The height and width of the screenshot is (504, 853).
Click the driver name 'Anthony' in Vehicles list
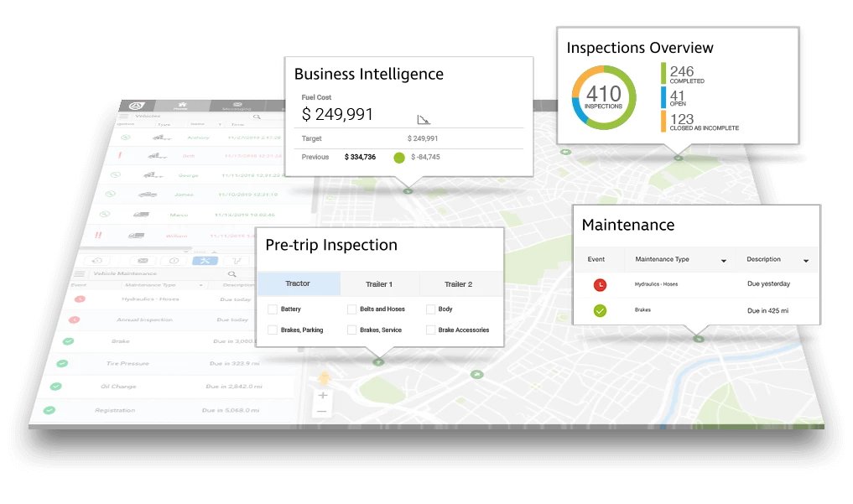click(198, 138)
